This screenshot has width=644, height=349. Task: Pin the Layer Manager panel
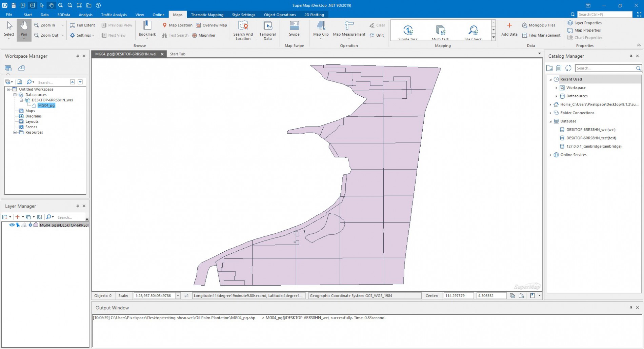78,206
